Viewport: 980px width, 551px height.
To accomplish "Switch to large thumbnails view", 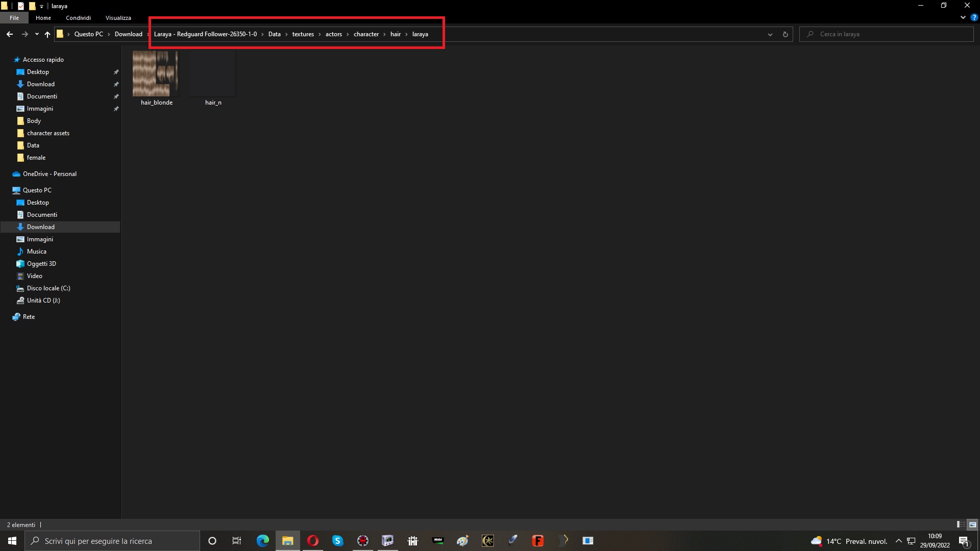I will pyautogui.click(x=972, y=524).
